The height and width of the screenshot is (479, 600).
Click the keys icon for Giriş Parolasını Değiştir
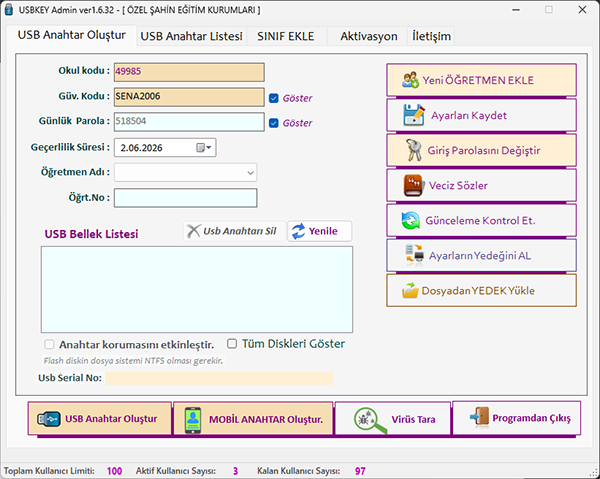point(409,150)
